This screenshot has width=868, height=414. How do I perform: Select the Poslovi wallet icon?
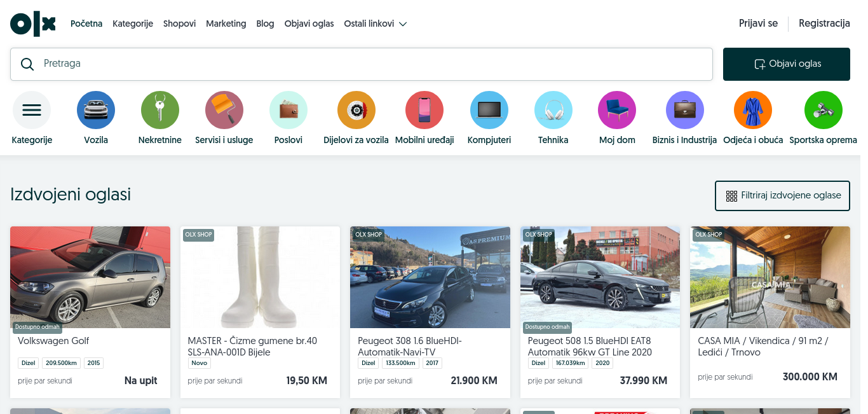coord(288,110)
